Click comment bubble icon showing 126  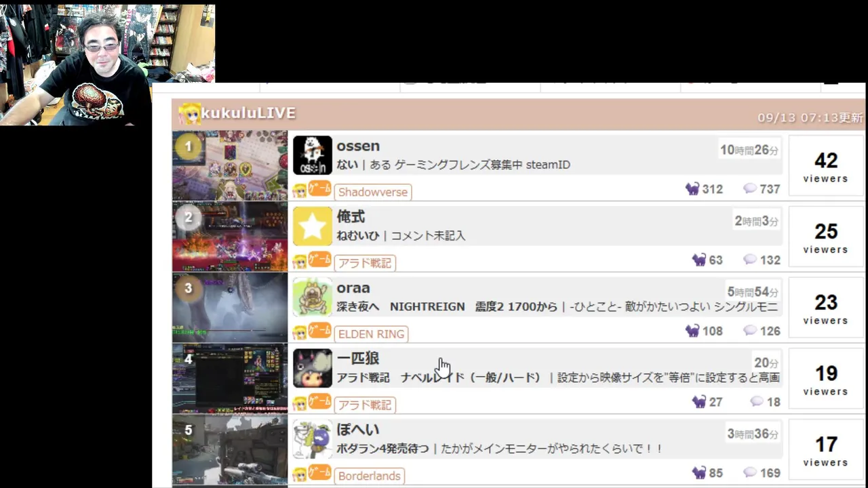750,330
